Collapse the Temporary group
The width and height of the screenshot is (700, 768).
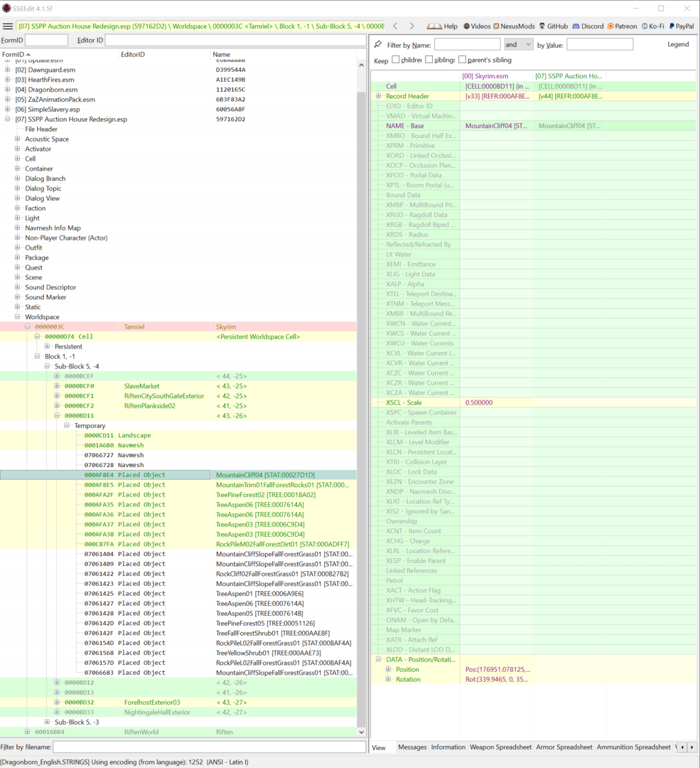(67, 426)
